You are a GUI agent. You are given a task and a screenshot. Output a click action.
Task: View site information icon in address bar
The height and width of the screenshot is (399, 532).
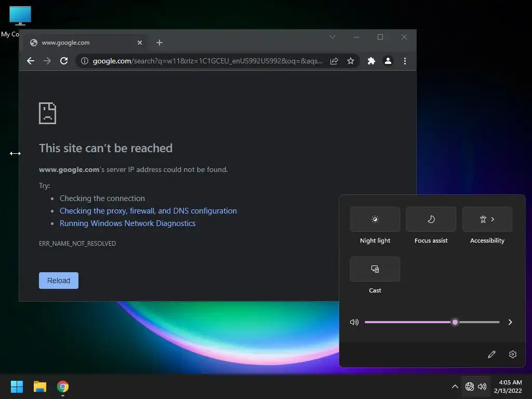pyautogui.click(x=85, y=61)
